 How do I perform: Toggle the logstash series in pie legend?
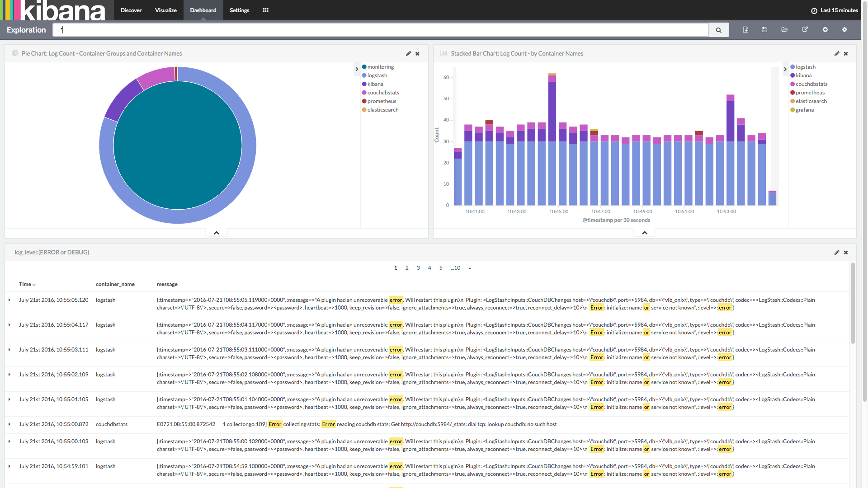[x=377, y=75]
